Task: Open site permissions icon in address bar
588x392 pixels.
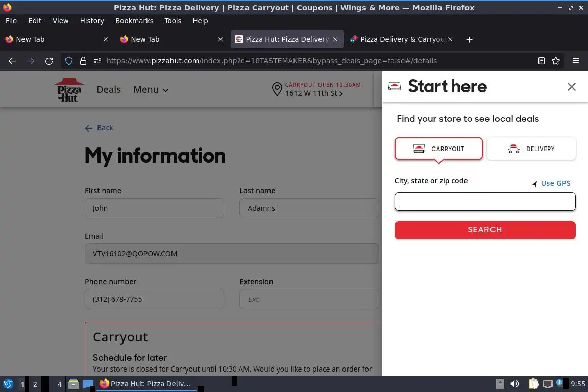Action: [97, 61]
